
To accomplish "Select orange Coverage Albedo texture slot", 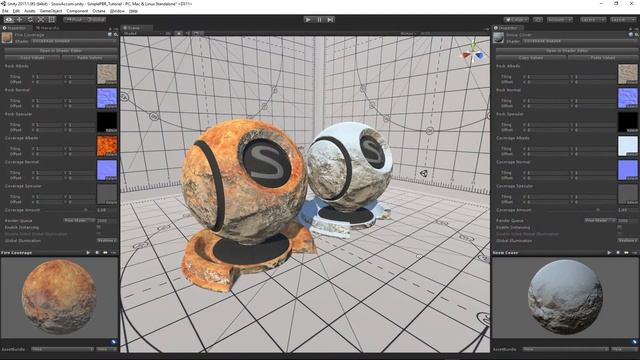I will coord(107,146).
